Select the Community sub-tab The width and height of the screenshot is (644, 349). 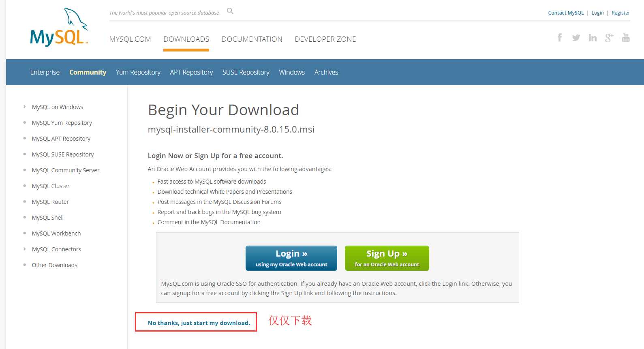tap(88, 72)
